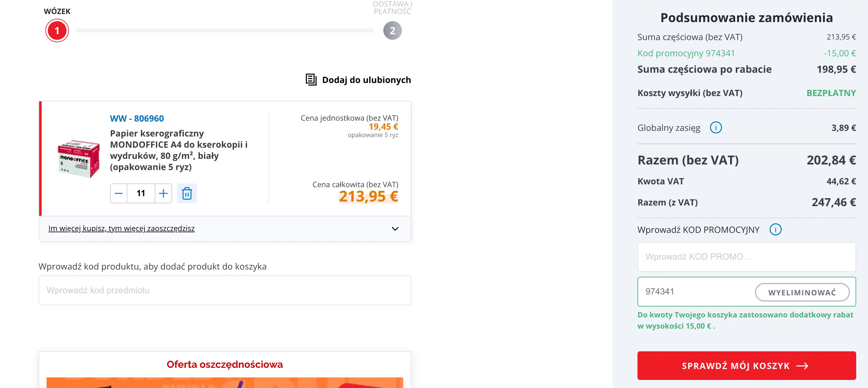Open the 'Im więcej kupisz' savings link
The width and height of the screenshot is (868, 388).
(x=121, y=229)
